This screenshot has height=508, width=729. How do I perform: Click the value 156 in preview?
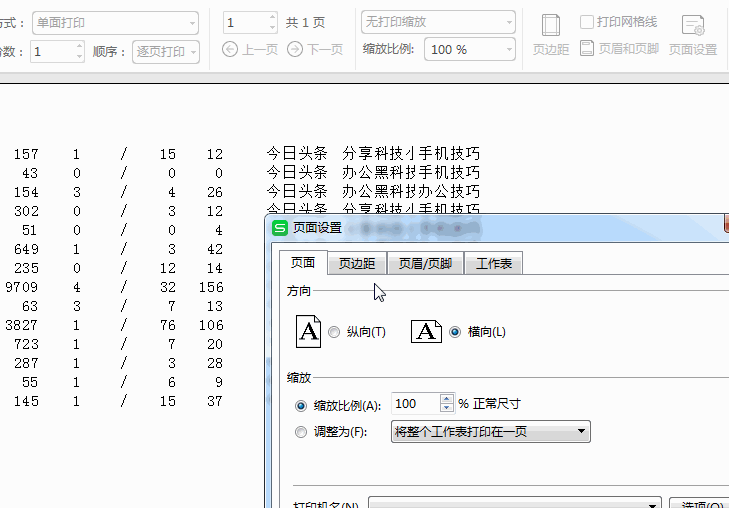(x=211, y=287)
